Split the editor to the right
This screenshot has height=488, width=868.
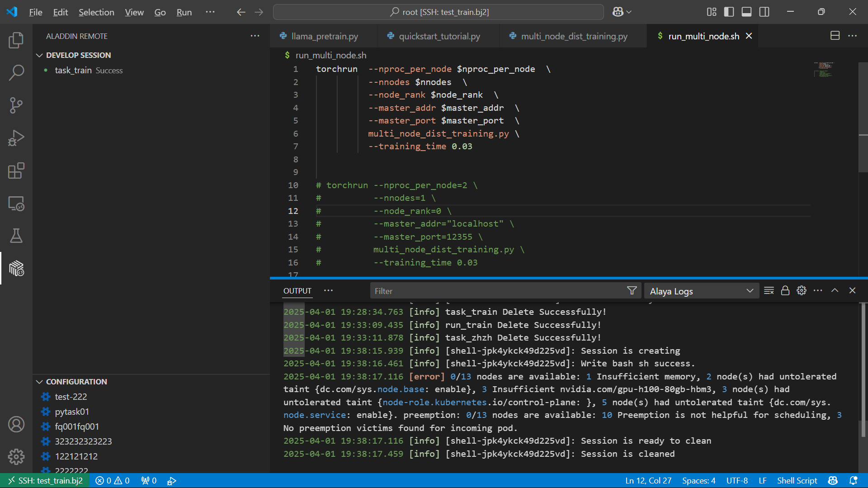click(835, 36)
